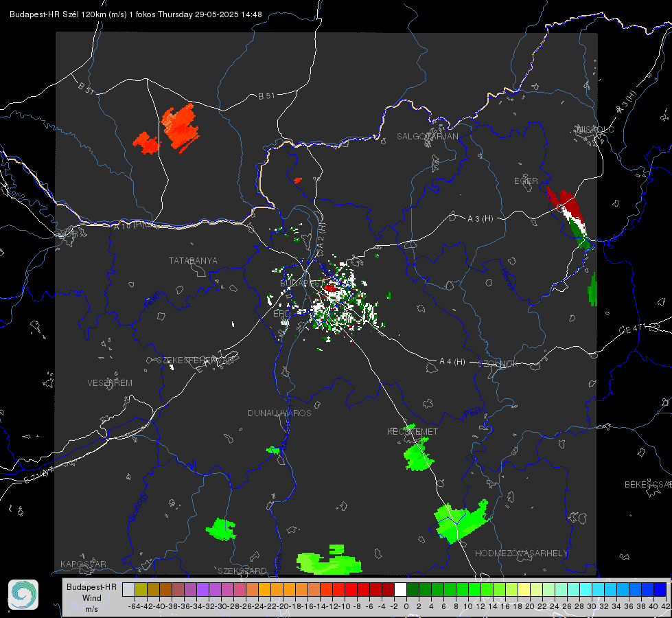This screenshot has width=672, height=618.
Task: Click the 0 legend value
Action: 406,606
